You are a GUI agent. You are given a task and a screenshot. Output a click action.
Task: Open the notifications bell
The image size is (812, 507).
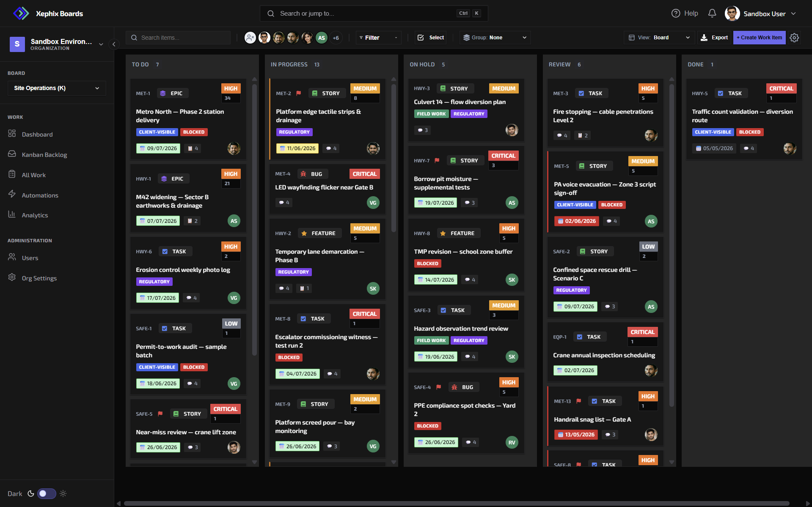point(712,14)
